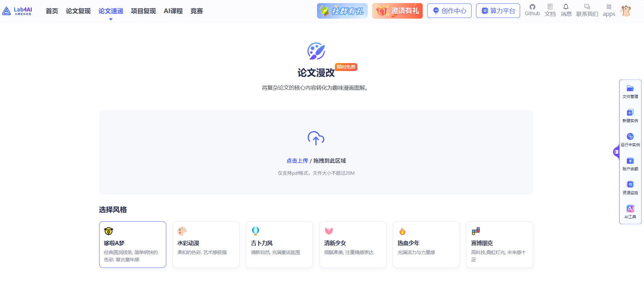Select the 水彩动漫 style card

point(206,244)
